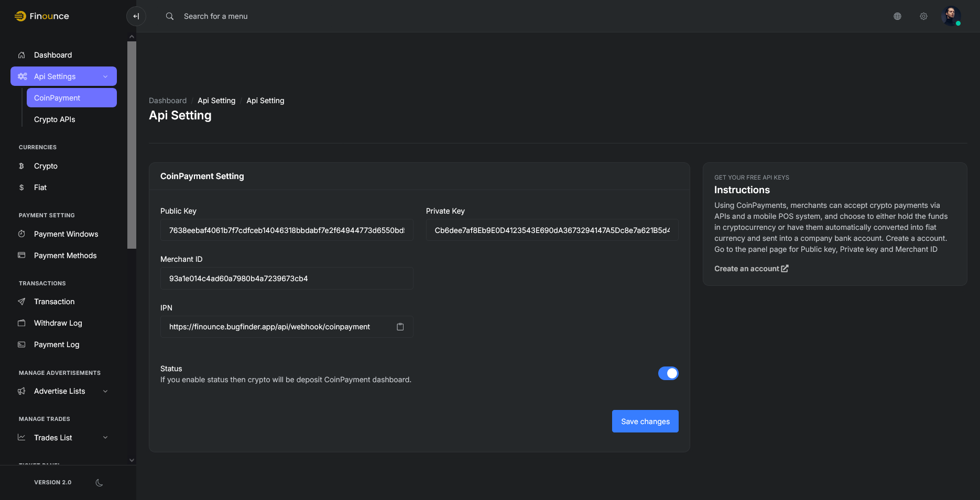Click the Crypto bitcoin icon
Viewport: 980px width, 500px height.
pos(21,166)
